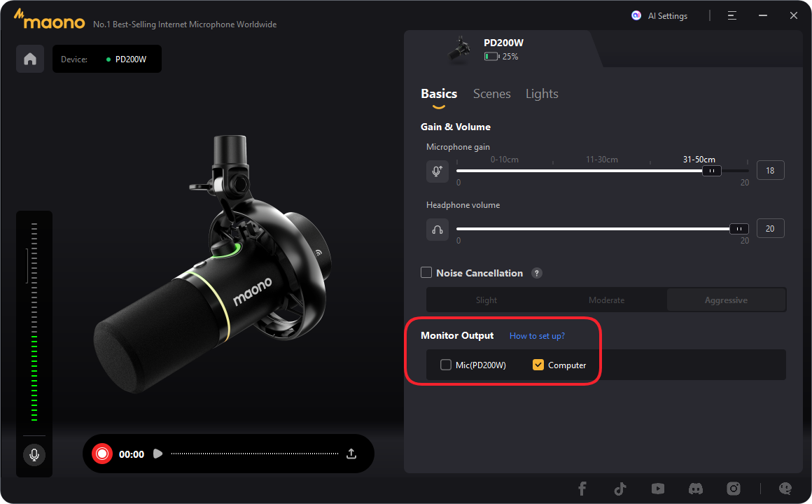
Task: Click the Headphone volume slider handle
Action: click(738, 228)
